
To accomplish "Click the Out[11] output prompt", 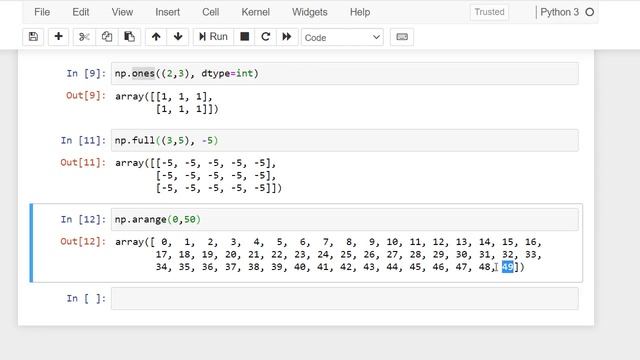I will [x=83, y=162].
